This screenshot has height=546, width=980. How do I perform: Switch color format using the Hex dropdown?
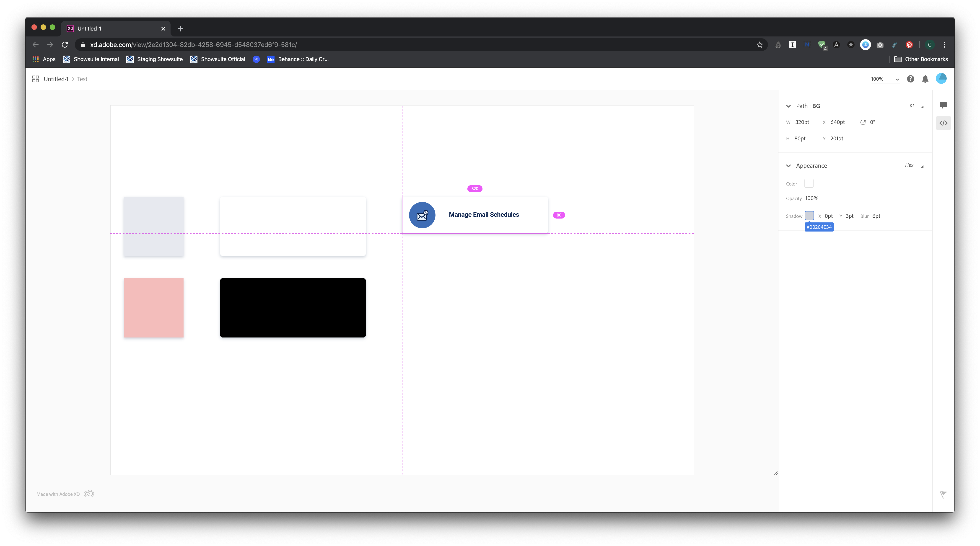click(x=913, y=165)
